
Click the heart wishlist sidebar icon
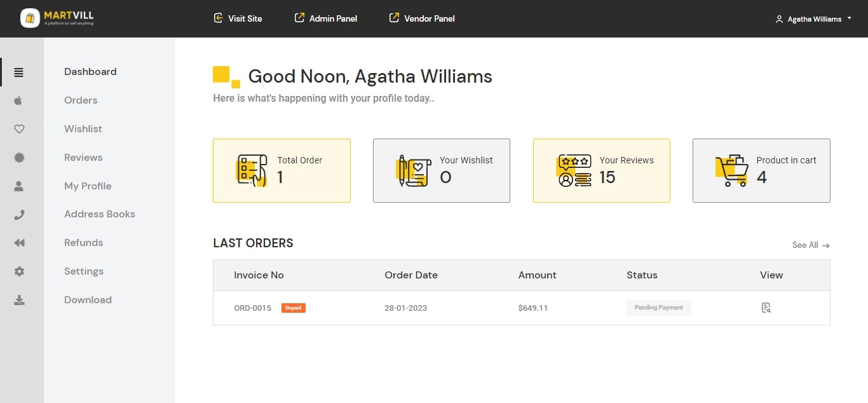point(19,129)
